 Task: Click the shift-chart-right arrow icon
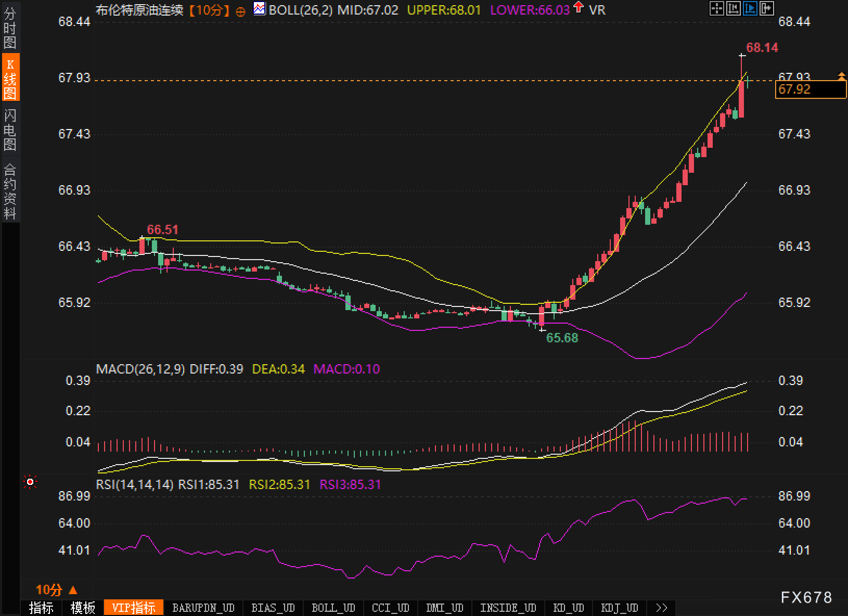767,8
